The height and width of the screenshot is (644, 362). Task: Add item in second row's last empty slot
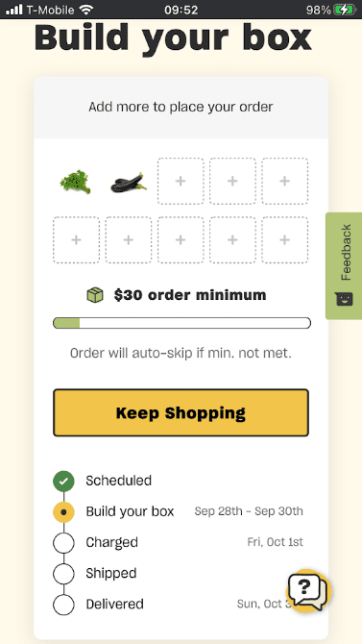point(285,240)
